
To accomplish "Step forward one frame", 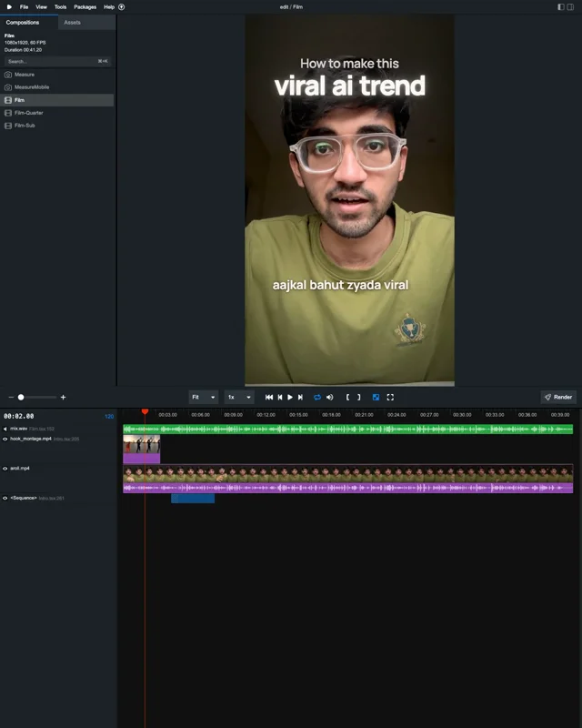I will [300, 398].
